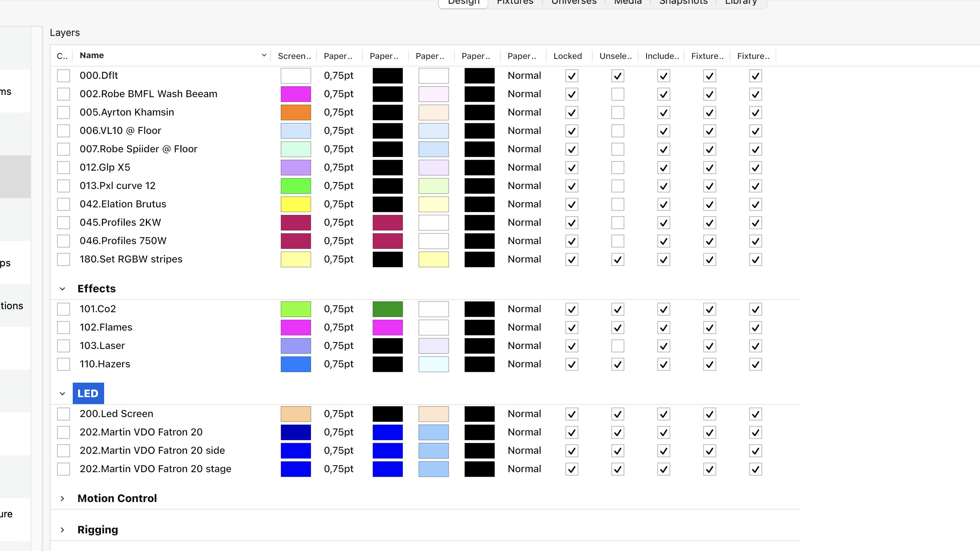Click the orange screen color of Ayrton Khamsin

(x=296, y=112)
